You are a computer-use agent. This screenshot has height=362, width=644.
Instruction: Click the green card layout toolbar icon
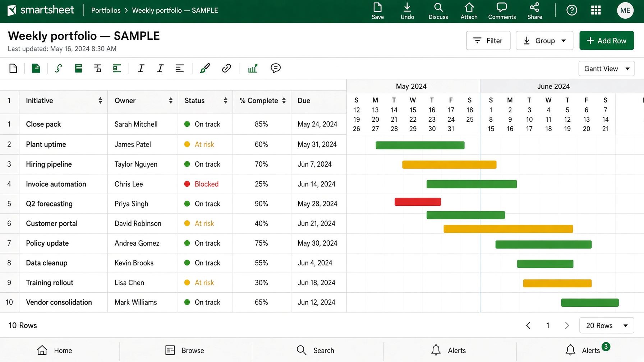[x=117, y=68]
